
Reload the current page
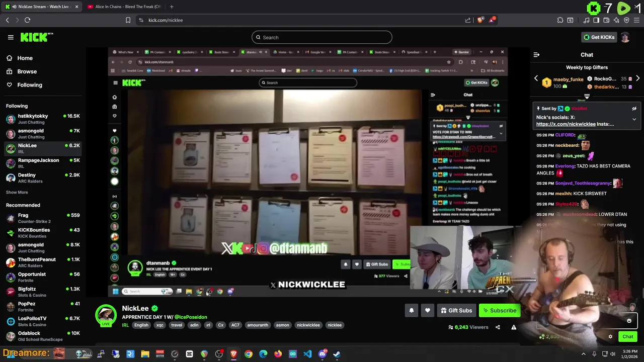pos(27,20)
